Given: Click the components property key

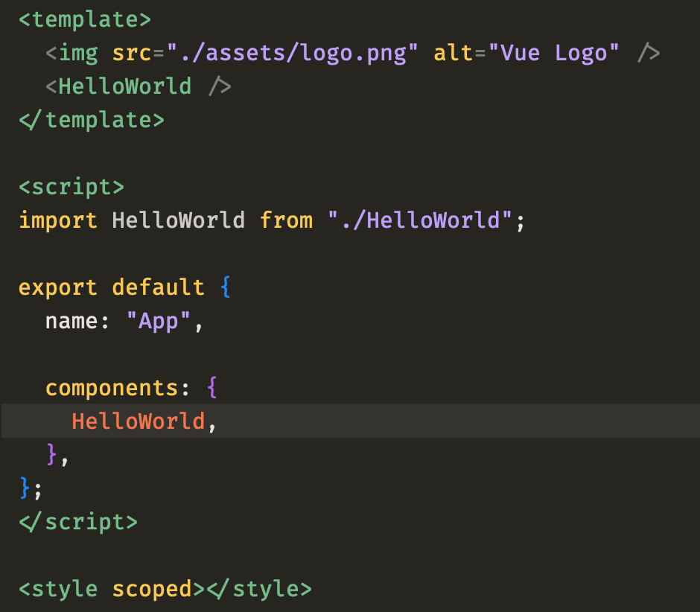Looking at the screenshot, I should click(112, 389).
